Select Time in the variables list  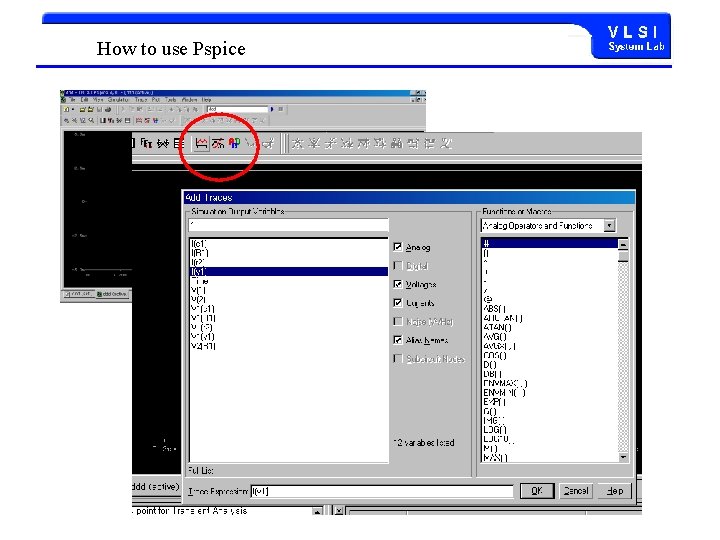(200, 281)
